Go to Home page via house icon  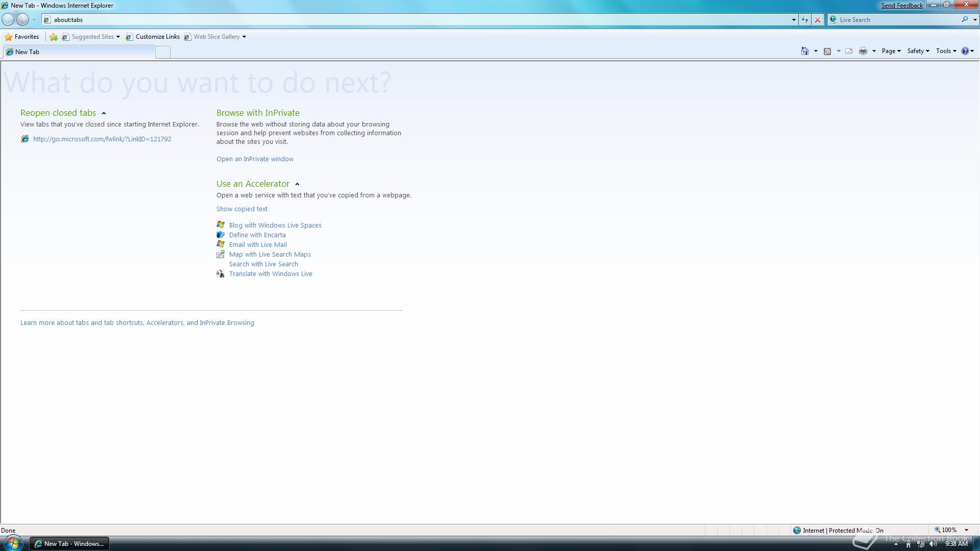tap(805, 51)
